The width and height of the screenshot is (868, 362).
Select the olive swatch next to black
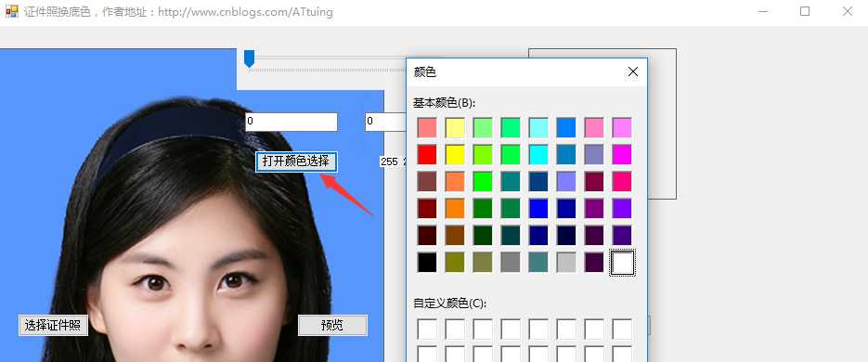(x=455, y=263)
